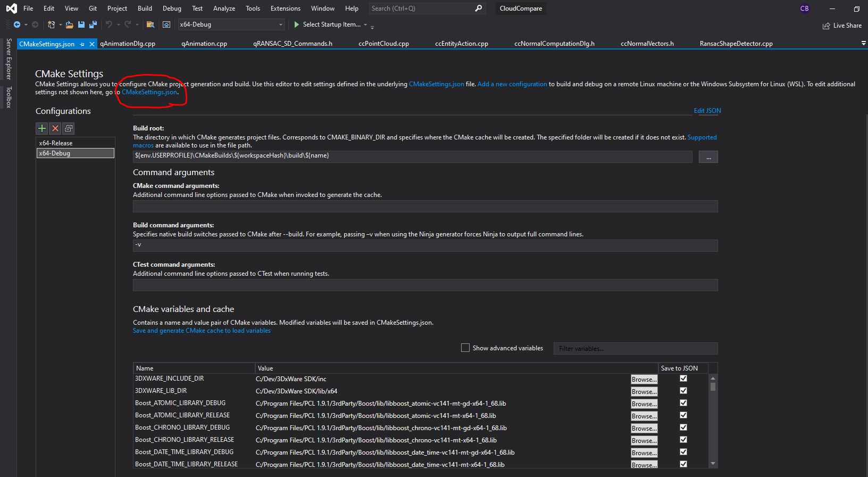The width and height of the screenshot is (868, 477).
Task: Toggle Save to JSON for Boost_ATOMIC_LIBRARY_DEBUG
Action: click(x=683, y=403)
